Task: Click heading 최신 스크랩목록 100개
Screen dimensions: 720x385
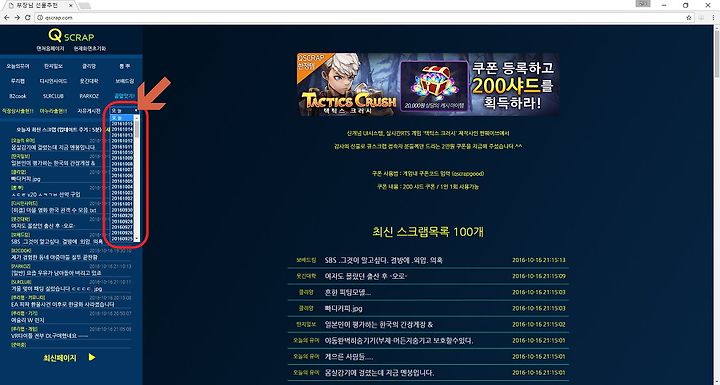Action: click(x=428, y=232)
